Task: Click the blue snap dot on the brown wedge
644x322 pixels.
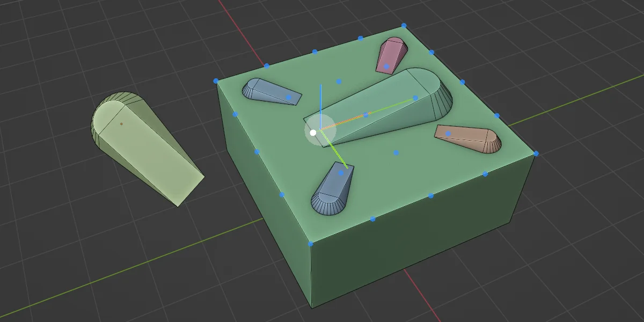Action: click(x=448, y=134)
